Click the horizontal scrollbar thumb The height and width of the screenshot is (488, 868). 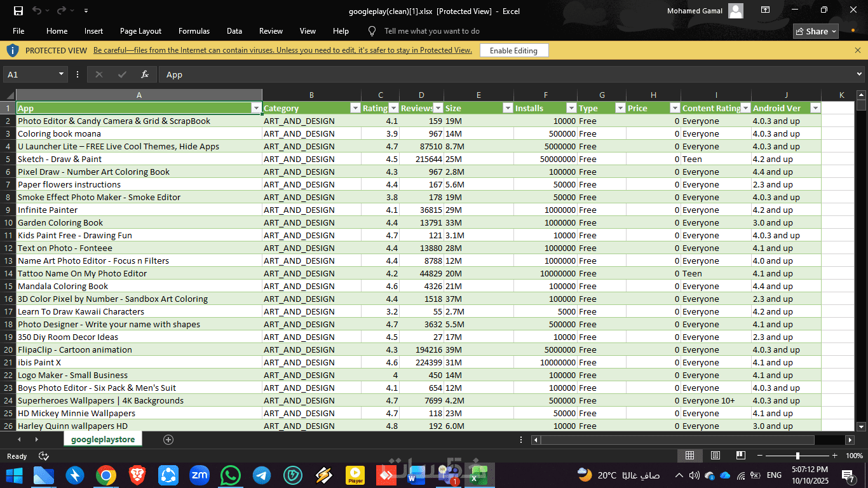click(677, 440)
